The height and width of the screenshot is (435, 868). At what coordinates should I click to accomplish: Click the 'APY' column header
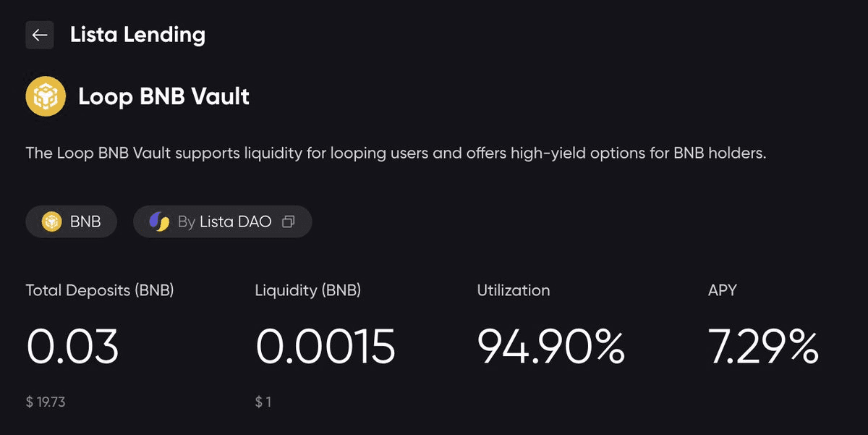722,290
